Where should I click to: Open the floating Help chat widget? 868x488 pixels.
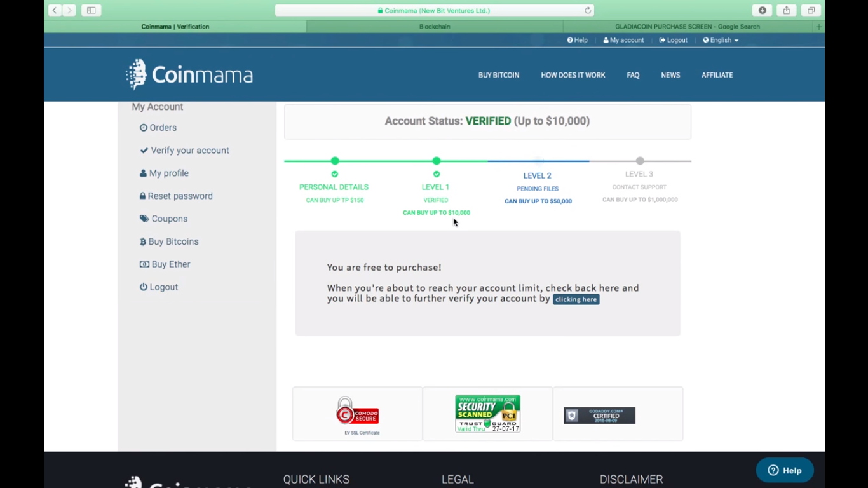[784, 470]
